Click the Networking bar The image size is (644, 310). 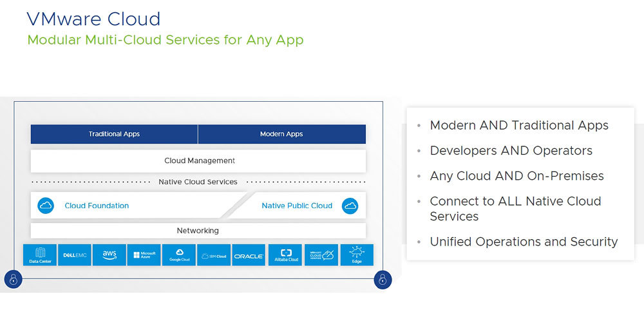[198, 231]
